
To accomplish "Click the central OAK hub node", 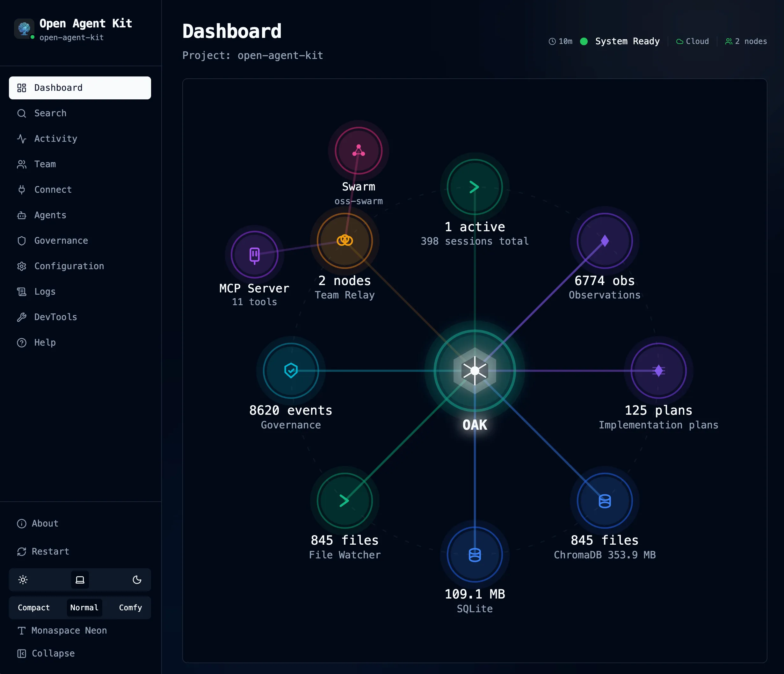I will click(475, 371).
